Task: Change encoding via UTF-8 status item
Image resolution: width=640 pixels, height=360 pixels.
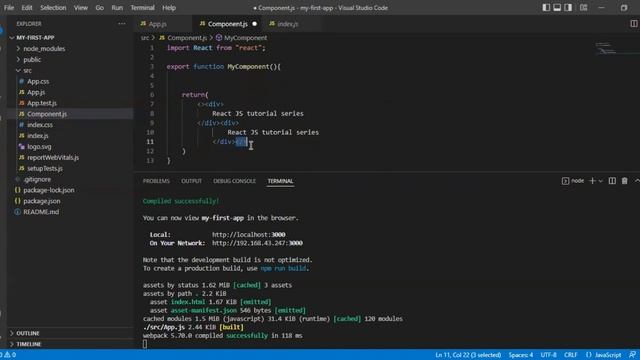Action: [549, 355]
